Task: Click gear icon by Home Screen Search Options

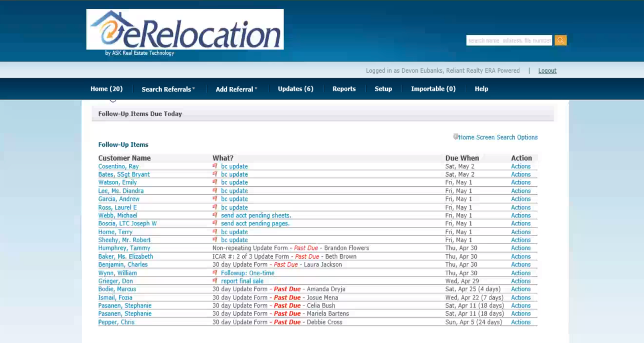Action: click(x=455, y=137)
